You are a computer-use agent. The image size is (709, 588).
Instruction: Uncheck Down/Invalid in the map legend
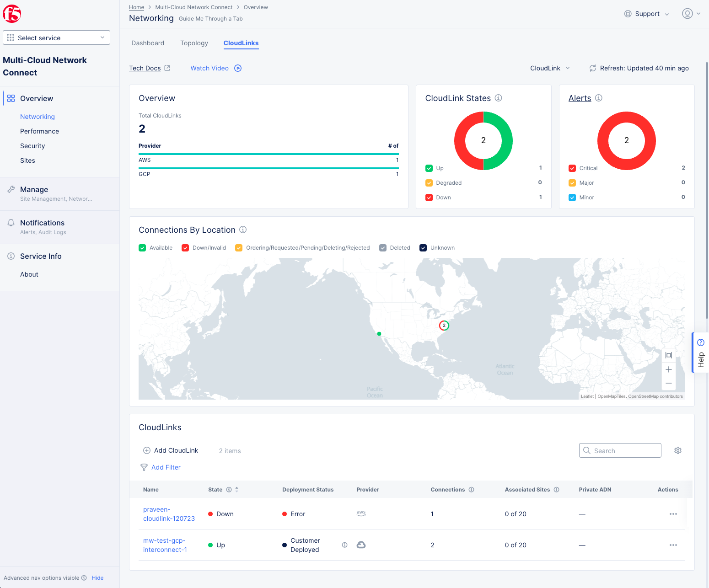(185, 247)
